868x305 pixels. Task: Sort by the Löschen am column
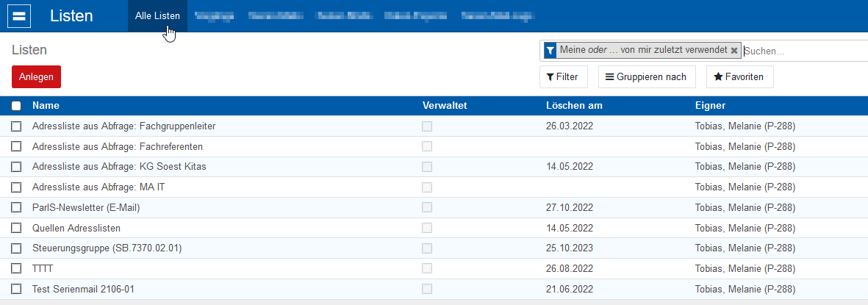coord(574,106)
